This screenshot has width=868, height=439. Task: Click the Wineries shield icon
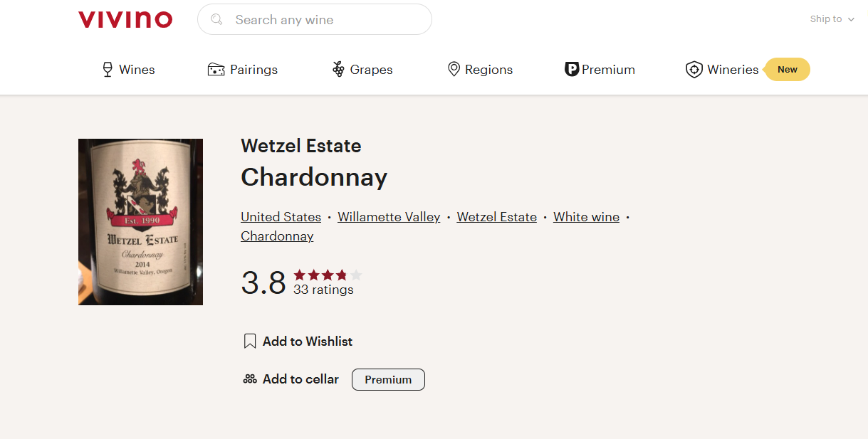[694, 70]
